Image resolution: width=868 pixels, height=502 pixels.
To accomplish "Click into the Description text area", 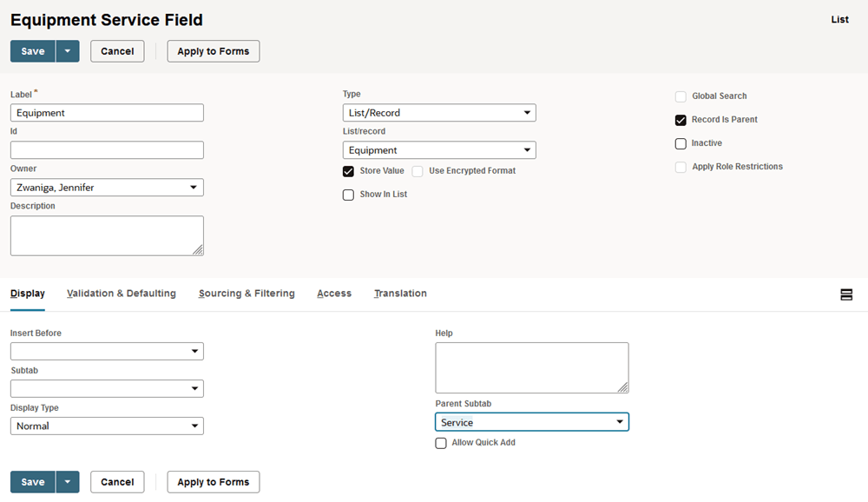I will (107, 235).
